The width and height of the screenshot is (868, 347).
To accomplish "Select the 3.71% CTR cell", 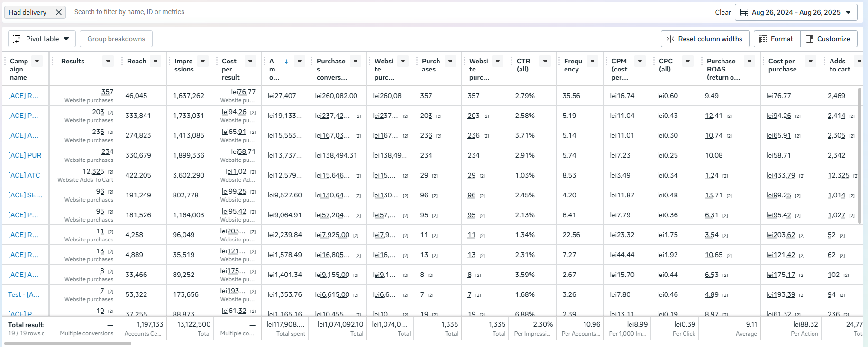I will click(x=532, y=135).
